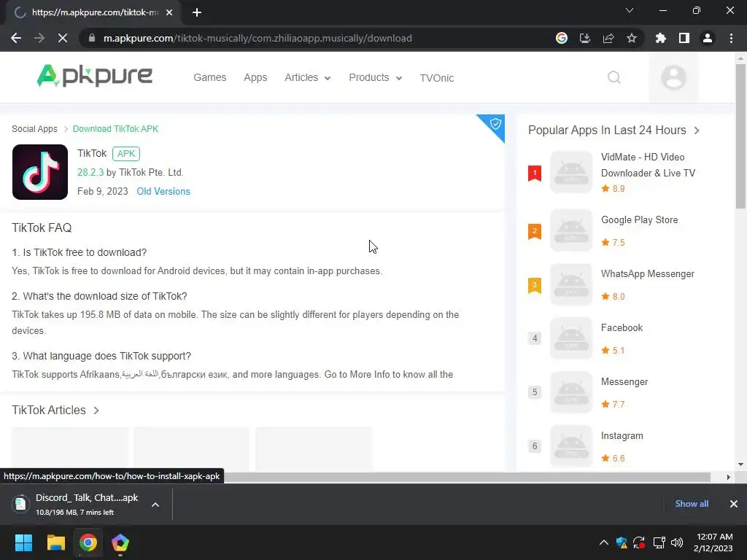Click the Facebook app placeholder icon
Image resolution: width=747 pixels, height=560 pixels.
(x=570, y=338)
